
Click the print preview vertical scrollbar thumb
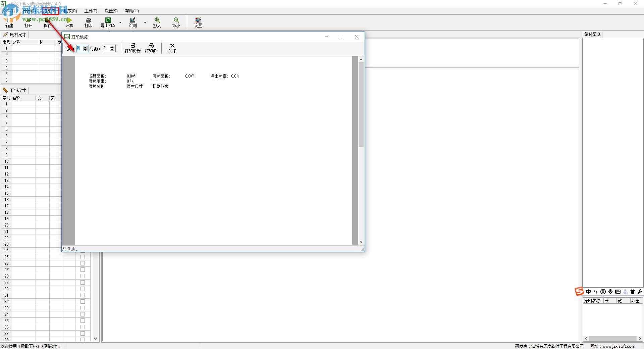pos(361,105)
